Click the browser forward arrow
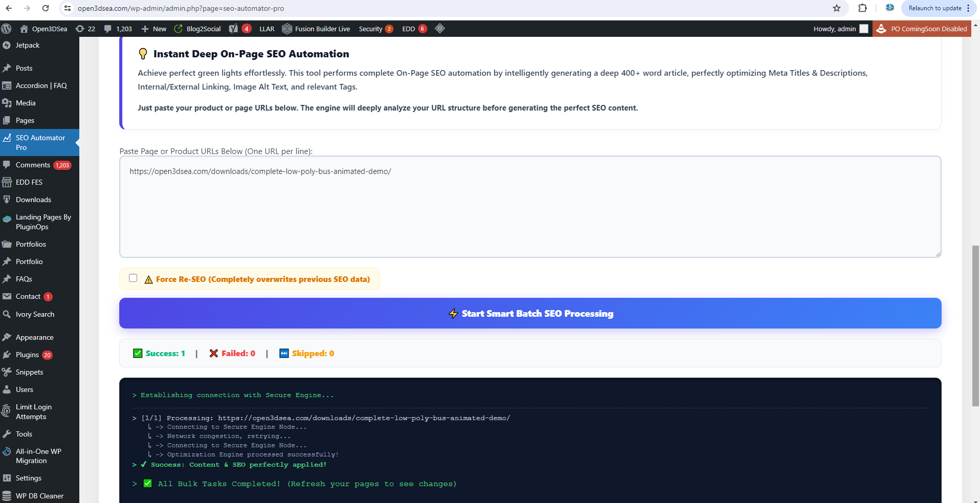This screenshot has height=503, width=980. coord(27,8)
